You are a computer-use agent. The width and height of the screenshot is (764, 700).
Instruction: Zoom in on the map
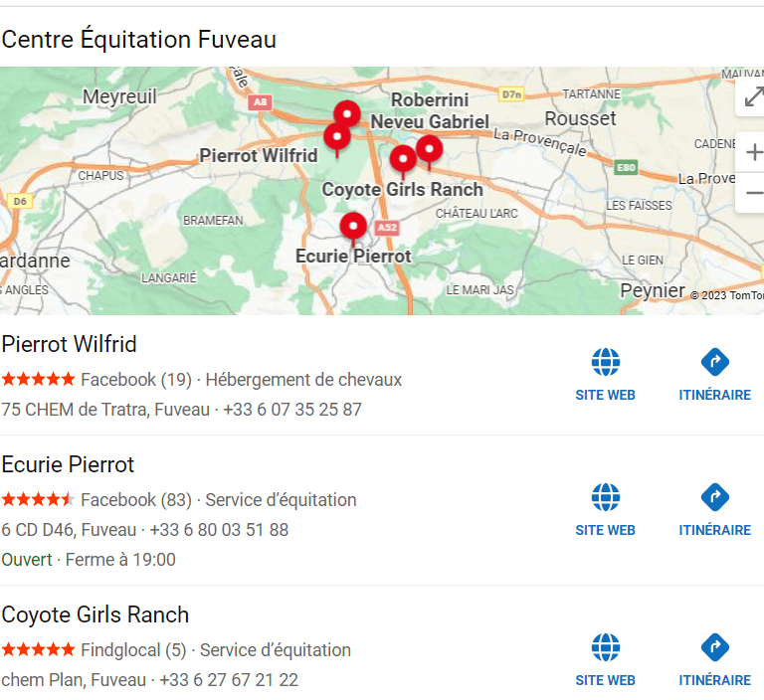(x=753, y=152)
